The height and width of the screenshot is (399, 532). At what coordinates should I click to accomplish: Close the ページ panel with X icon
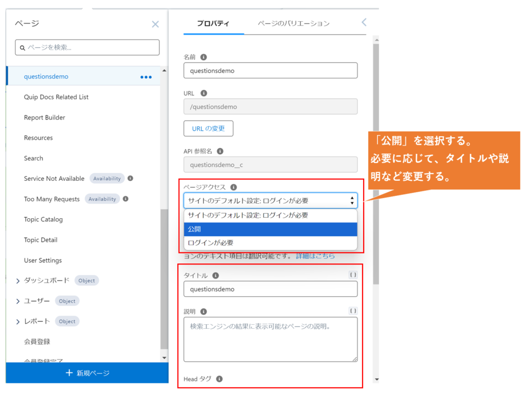155,24
